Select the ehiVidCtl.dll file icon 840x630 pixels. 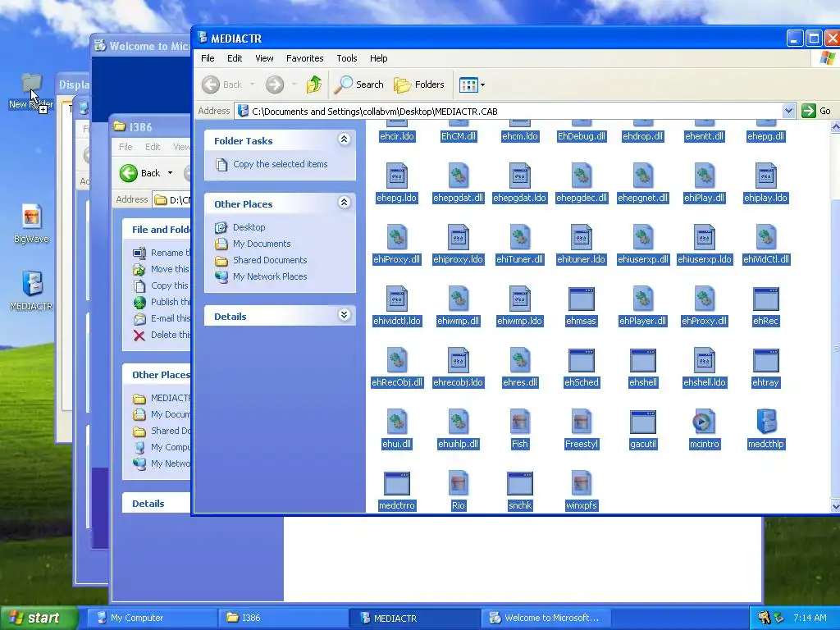tap(765, 237)
